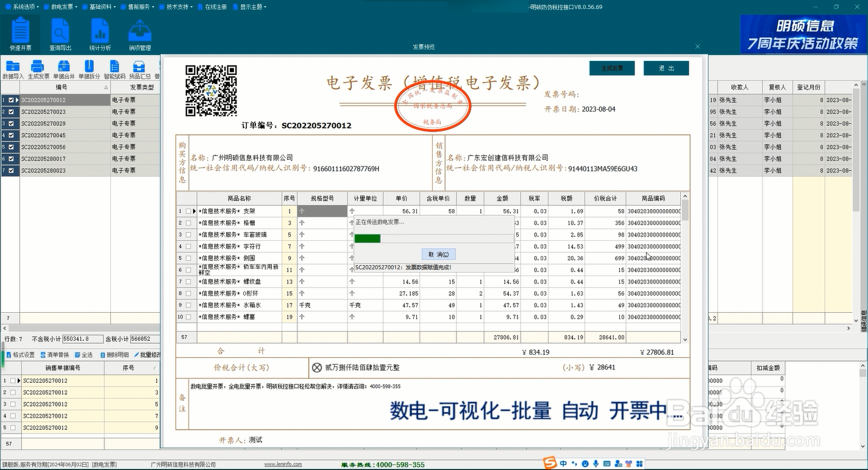The width and height of the screenshot is (868, 470).
Task: Sort by the 编号 column header
Action: click(65, 87)
